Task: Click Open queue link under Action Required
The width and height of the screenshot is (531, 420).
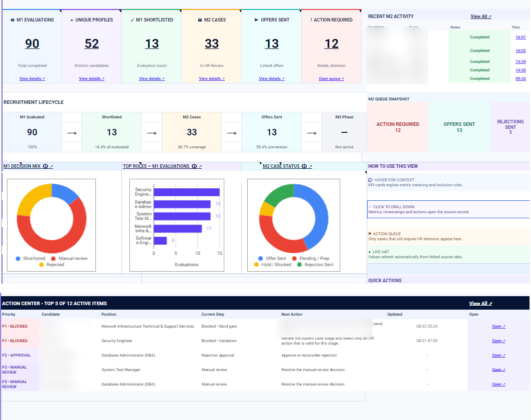Action: pyautogui.click(x=332, y=78)
